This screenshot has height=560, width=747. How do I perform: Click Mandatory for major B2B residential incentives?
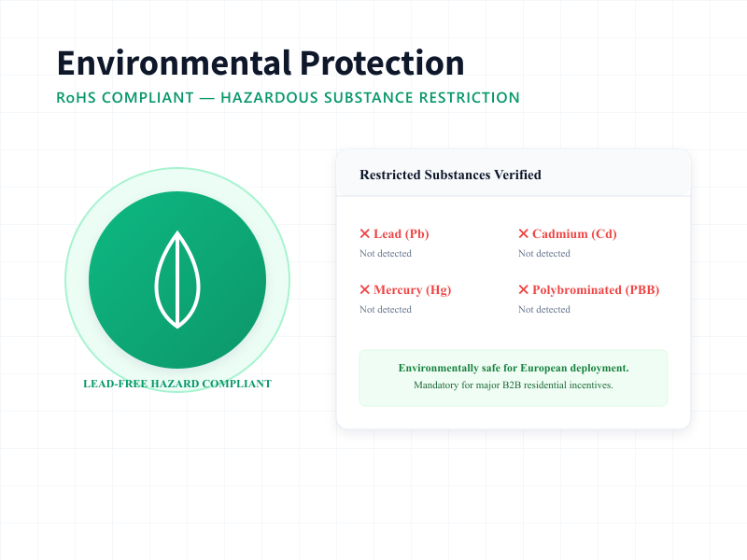(x=514, y=385)
